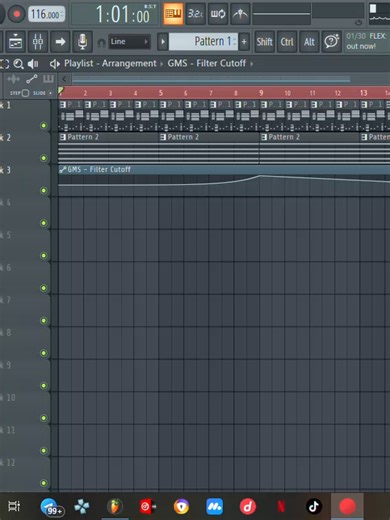Click the Playlist - Arrangement breadcrumb
The height and width of the screenshot is (520, 390).
[x=110, y=63]
